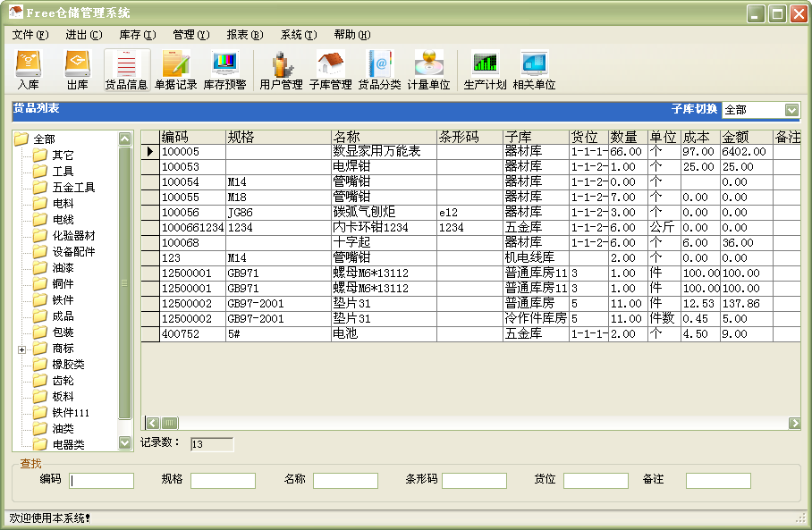Open the 入库 stock-in tool
The width and height of the screenshot is (812, 530).
28,71
